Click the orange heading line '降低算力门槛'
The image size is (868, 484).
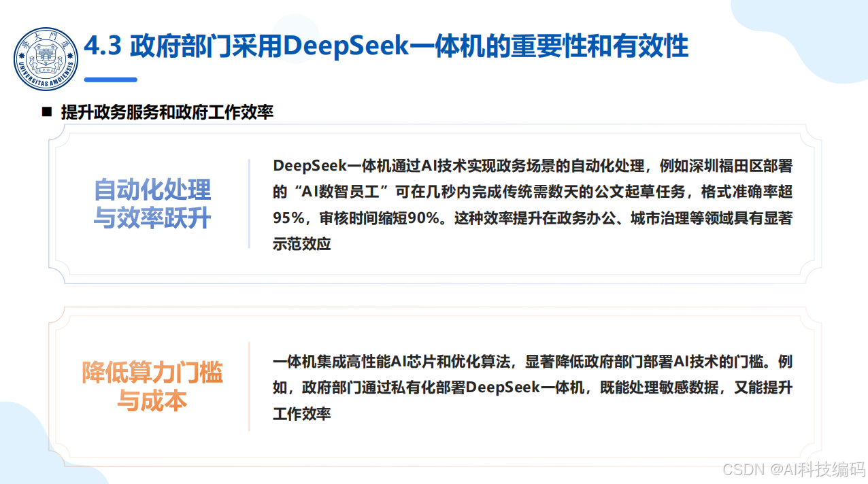click(x=152, y=373)
